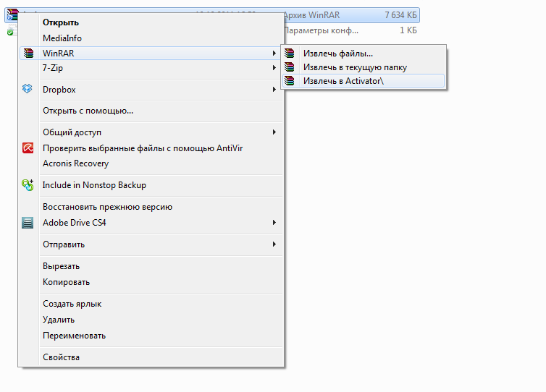Screen dimensions: 546x392
Task: Choose 'Открыть' from the context menu
Action: [x=61, y=22]
